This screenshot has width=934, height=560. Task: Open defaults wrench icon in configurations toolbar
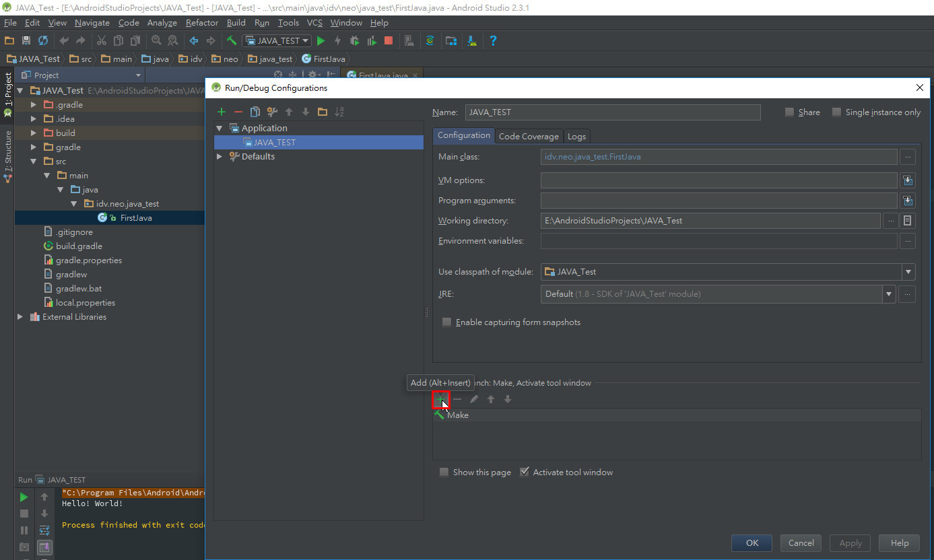272,112
